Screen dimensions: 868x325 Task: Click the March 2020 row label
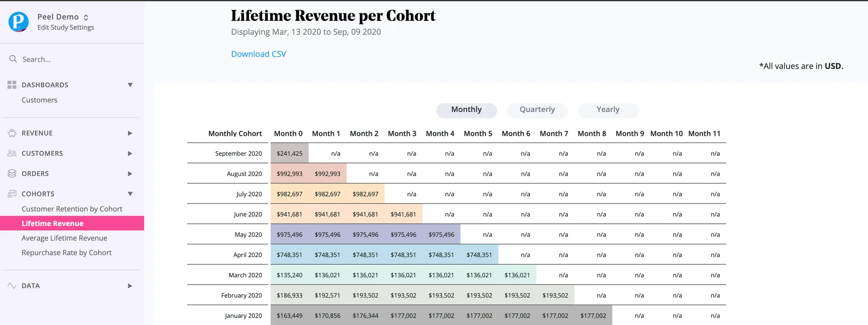tap(245, 275)
